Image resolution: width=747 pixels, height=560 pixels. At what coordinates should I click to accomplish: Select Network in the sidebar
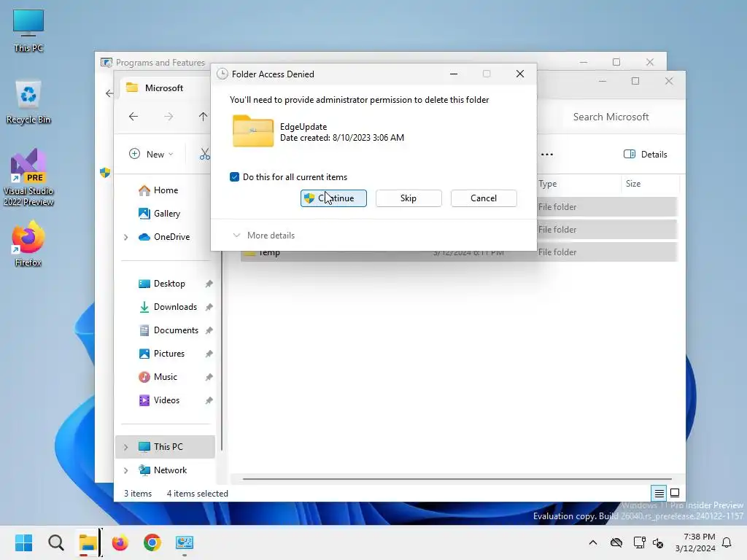pyautogui.click(x=169, y=470)
